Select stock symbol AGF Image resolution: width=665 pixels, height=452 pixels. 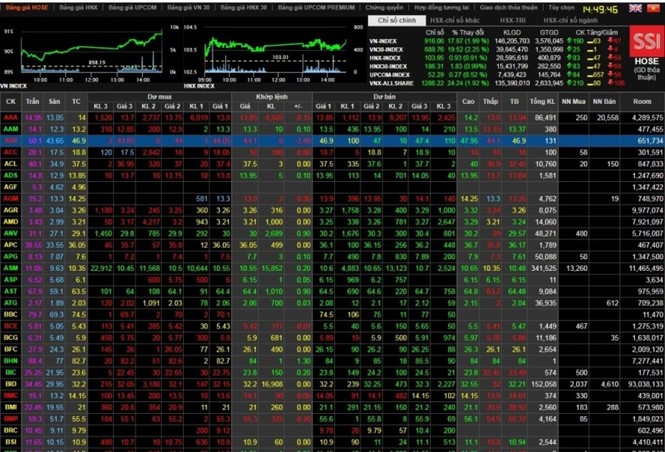tap(11, 187)
